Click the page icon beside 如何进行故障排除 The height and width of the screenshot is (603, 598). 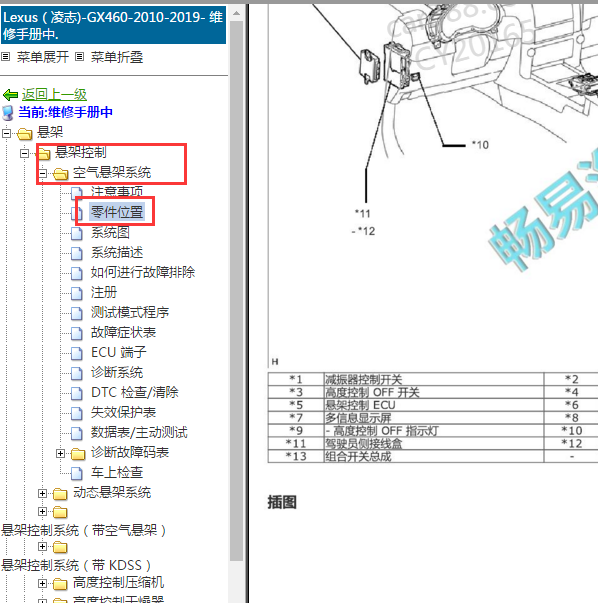pos(77,273)
